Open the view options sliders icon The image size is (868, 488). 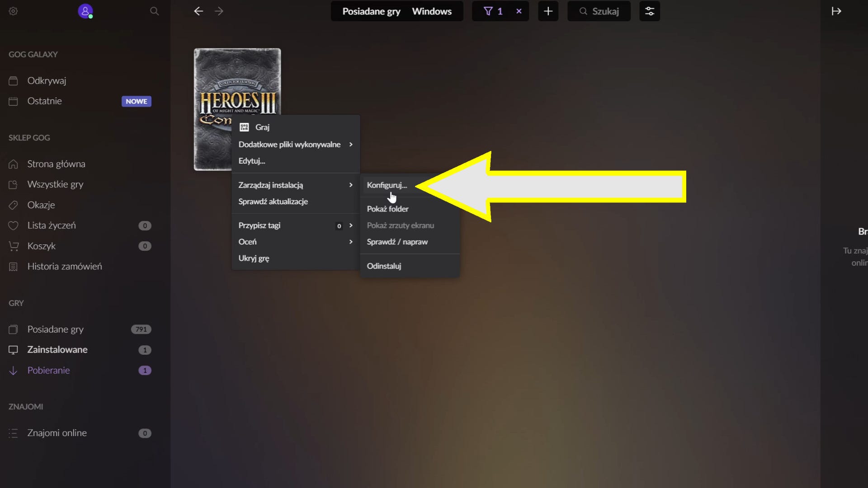tap(650, 11)
